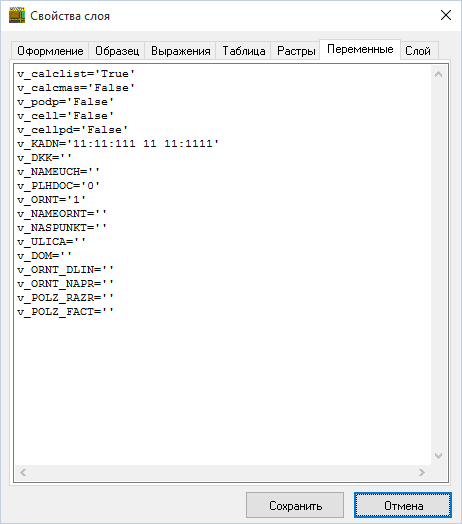Viewport: 462px width, 524px height.
Task: Place cursor in the v_POLZ_FACT line
Action: (x=66, y=312)
